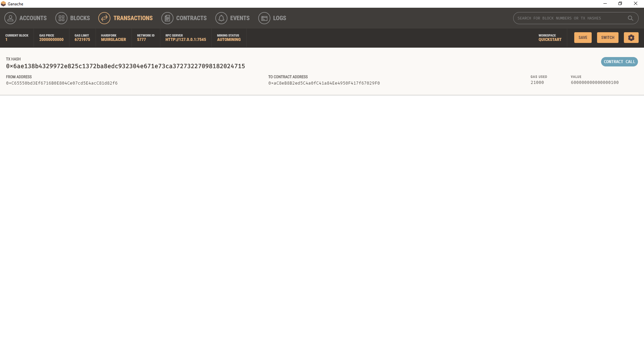Select the Transactions arrows icon
This screenshot has width=644, height=349.
click(104, 18)
